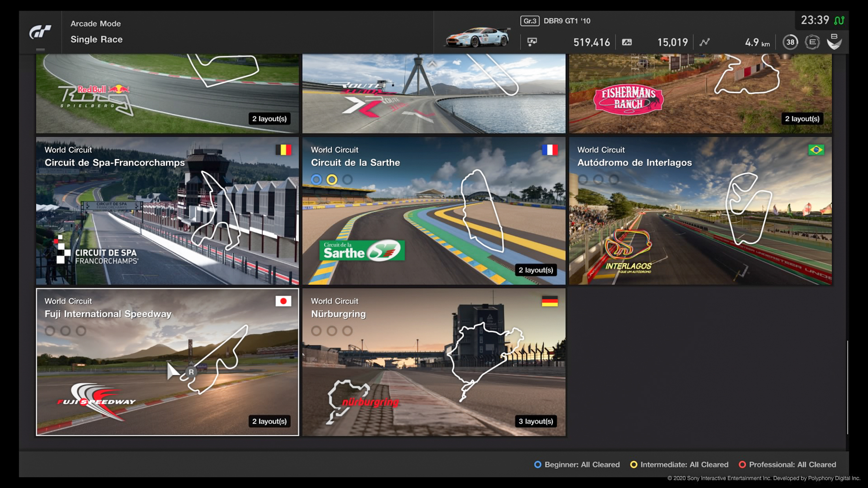Click the credits icon beside 519,416
This screenshot has height=488, width=868.
[x=532, y=42]
